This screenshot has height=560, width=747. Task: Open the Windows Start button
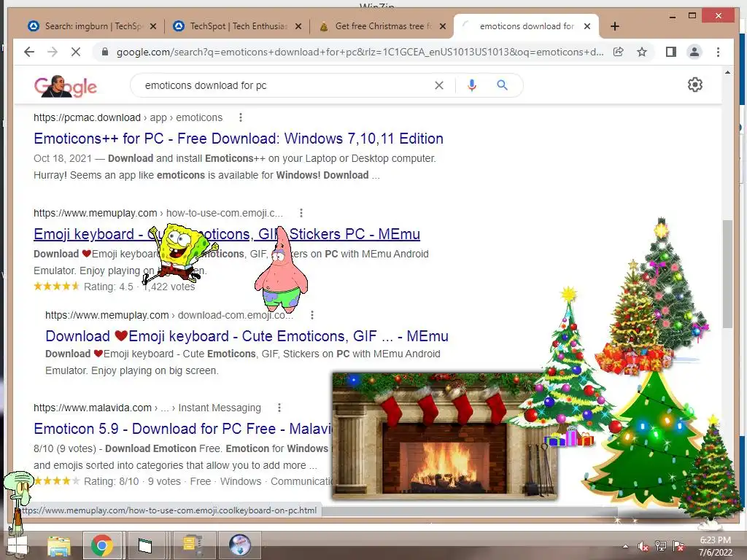18,545
